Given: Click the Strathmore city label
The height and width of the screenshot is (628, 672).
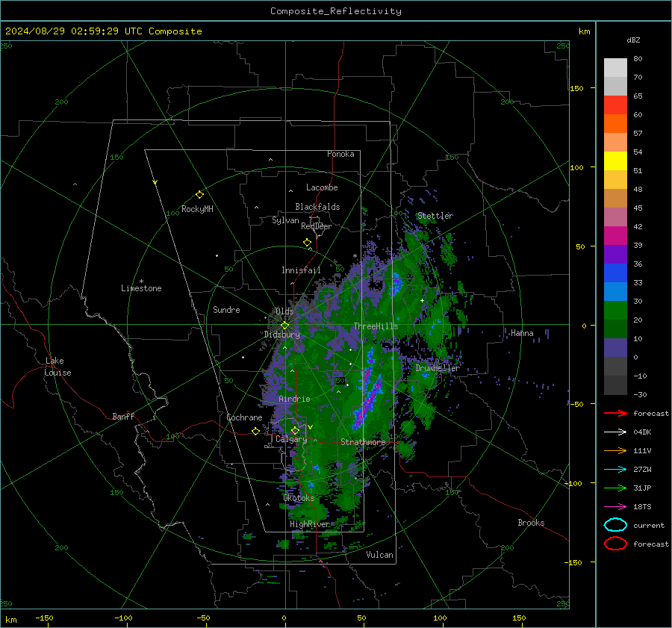Looking at the screenshot, I should tap(363, 442).
